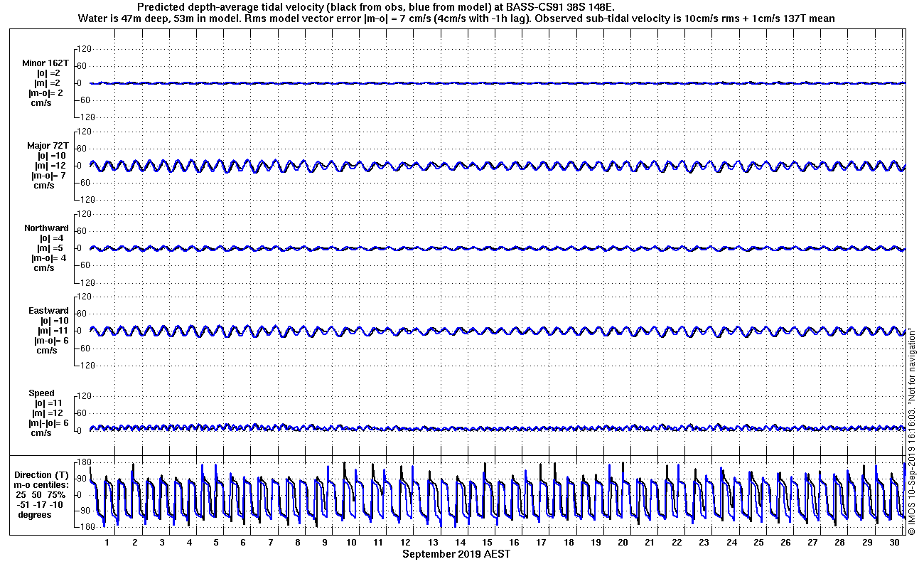The image size is (924, 569).
Task: Click '|m|-|o|= 6' under Speed
Action: pos(48,423)
